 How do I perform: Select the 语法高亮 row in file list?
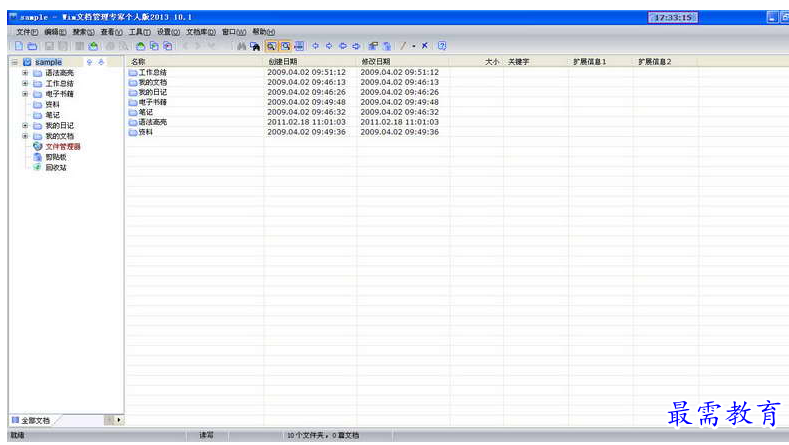coord(152,122)
